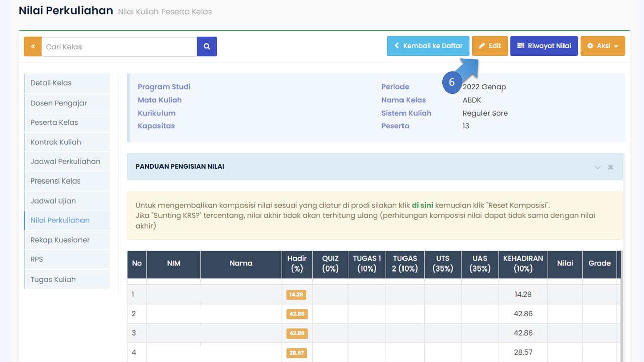This screenshot has height=362, width=644.
Task: Select Nilai Perkuliahan sidebar item
Action: [x=67, y=220]
